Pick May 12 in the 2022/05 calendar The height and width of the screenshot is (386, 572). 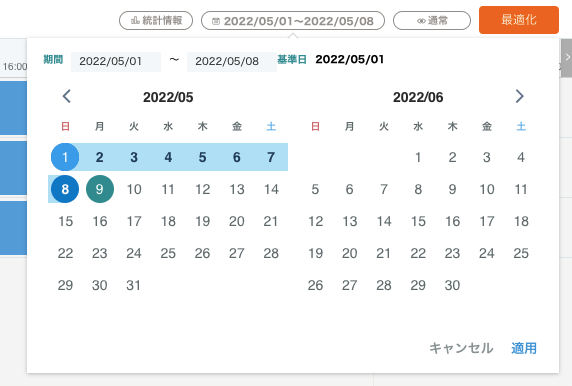tap(202, 189)
